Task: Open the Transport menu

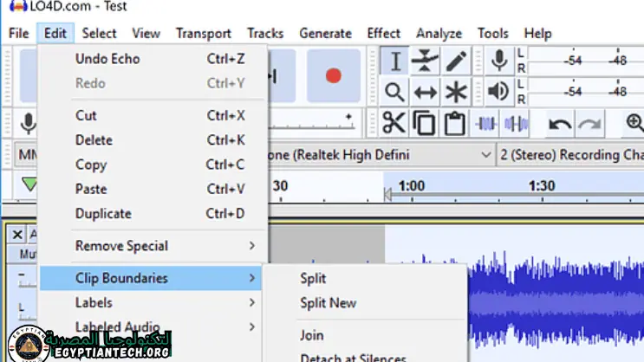Action: (204, 33)
